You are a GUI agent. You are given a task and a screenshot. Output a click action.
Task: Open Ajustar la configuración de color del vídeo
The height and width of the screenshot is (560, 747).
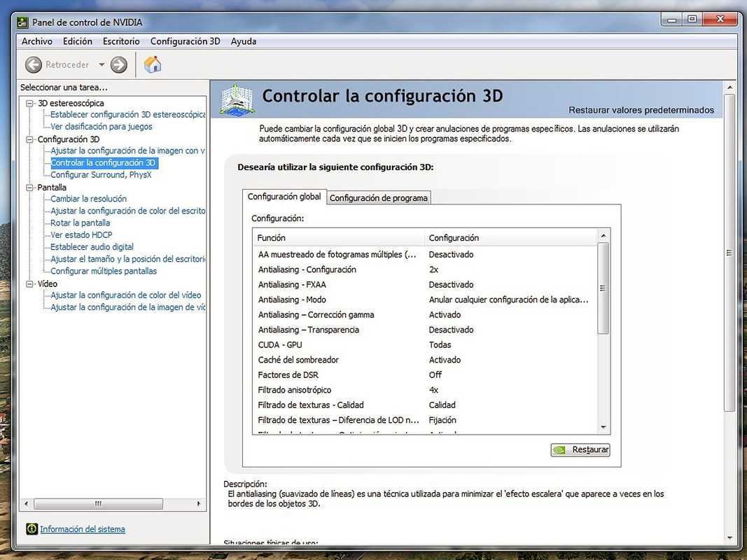point(126,295)
